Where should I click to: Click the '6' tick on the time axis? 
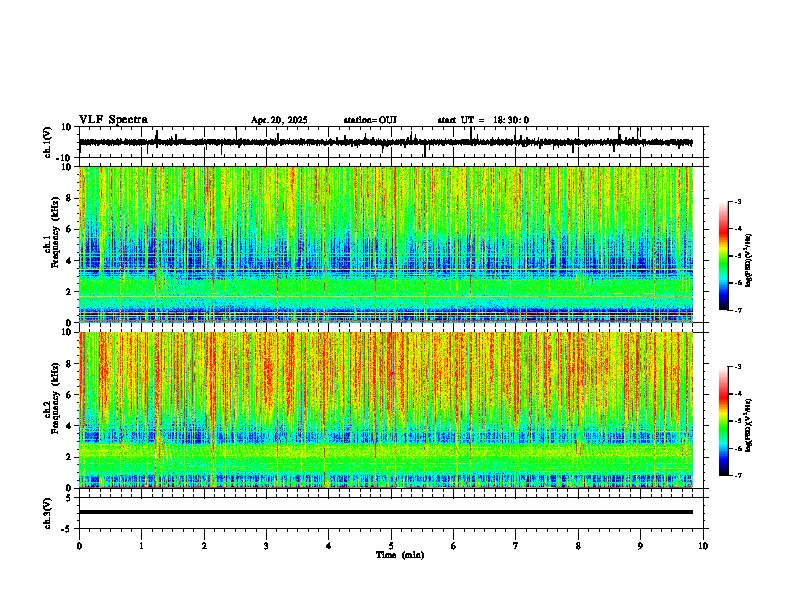(x=453, y=546)
